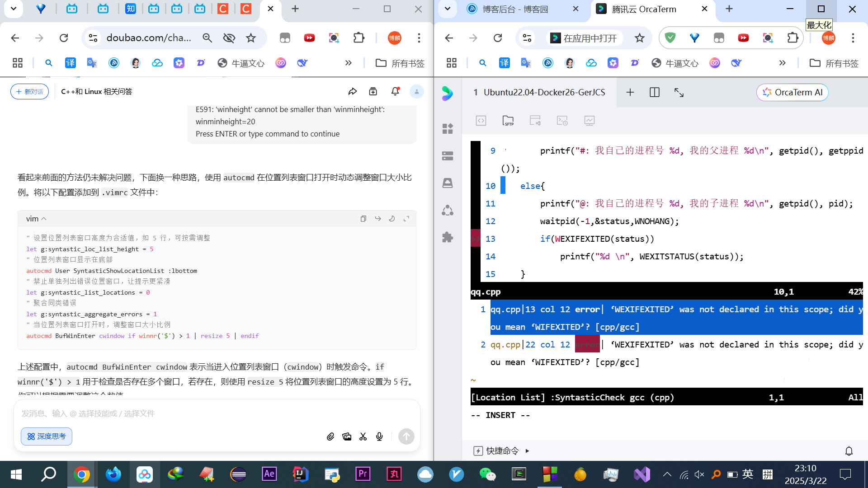Screen dimensions: 868x488
Task: Expand the 快捷命令 quick commands arrow
Action: 527,451
